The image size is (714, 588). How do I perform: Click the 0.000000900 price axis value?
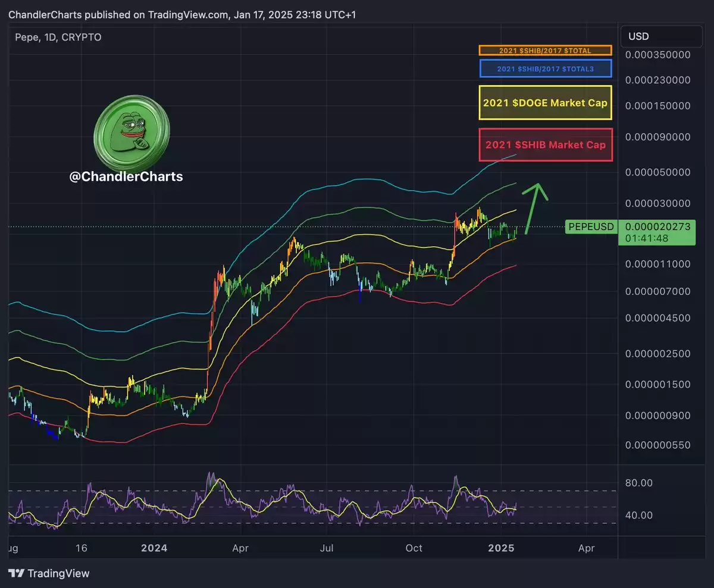657,415
